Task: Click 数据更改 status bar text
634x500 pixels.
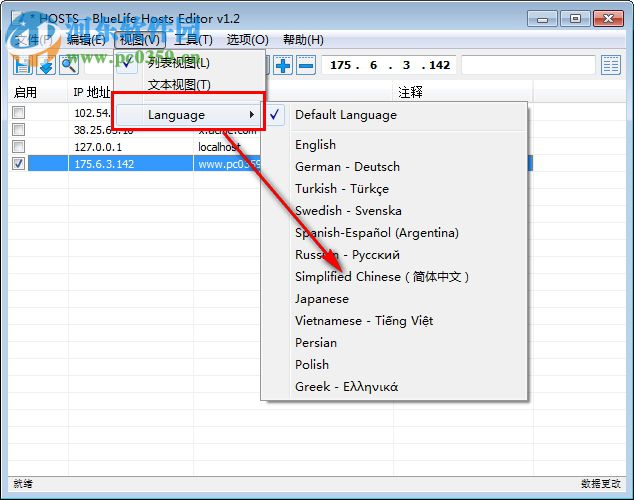Action: coord(600,483)
